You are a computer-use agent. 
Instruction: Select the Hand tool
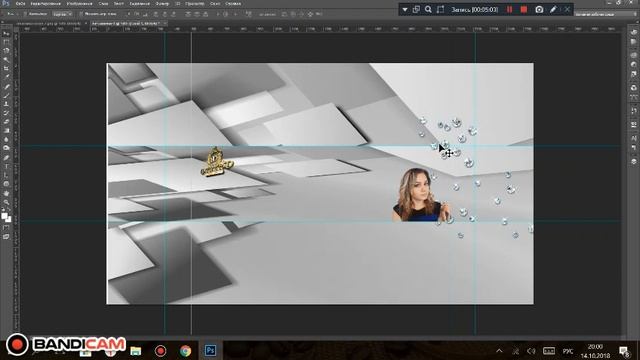click(x=6, y=193)
